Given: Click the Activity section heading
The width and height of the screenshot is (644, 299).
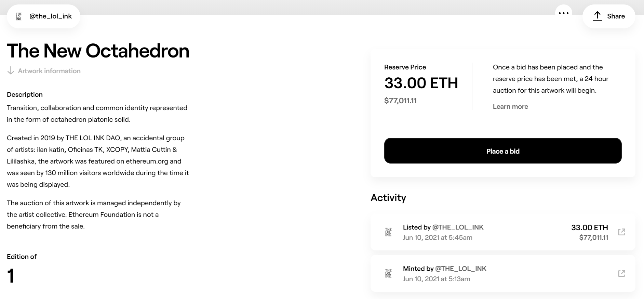Looking at the screenshot, I should (x=388, y=198).
